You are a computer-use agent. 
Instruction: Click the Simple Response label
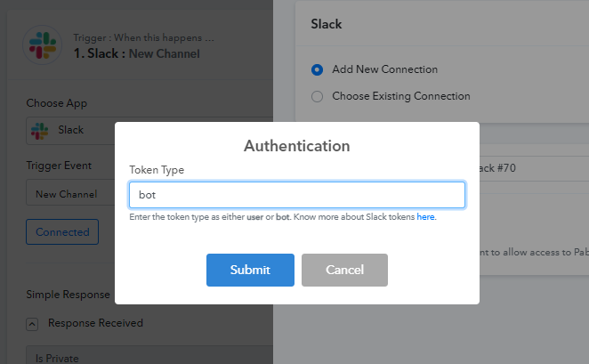[68, 295]
